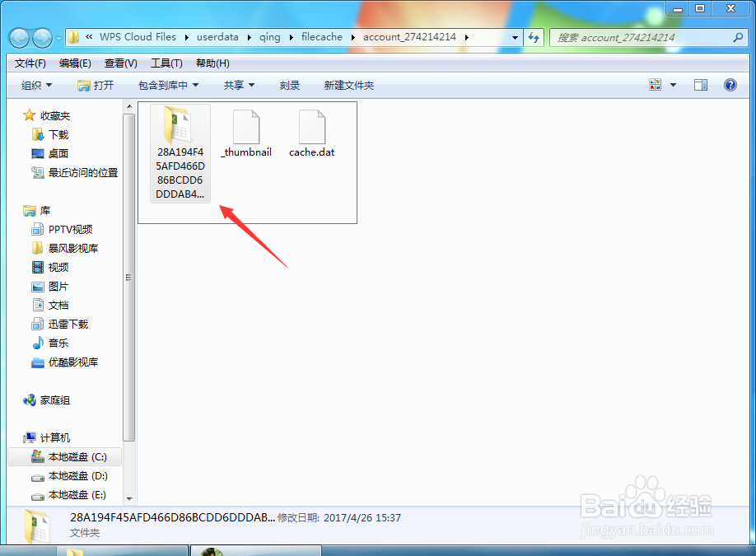
Task: Click the 打开 toolbar button
Action: tap(96, 86)
